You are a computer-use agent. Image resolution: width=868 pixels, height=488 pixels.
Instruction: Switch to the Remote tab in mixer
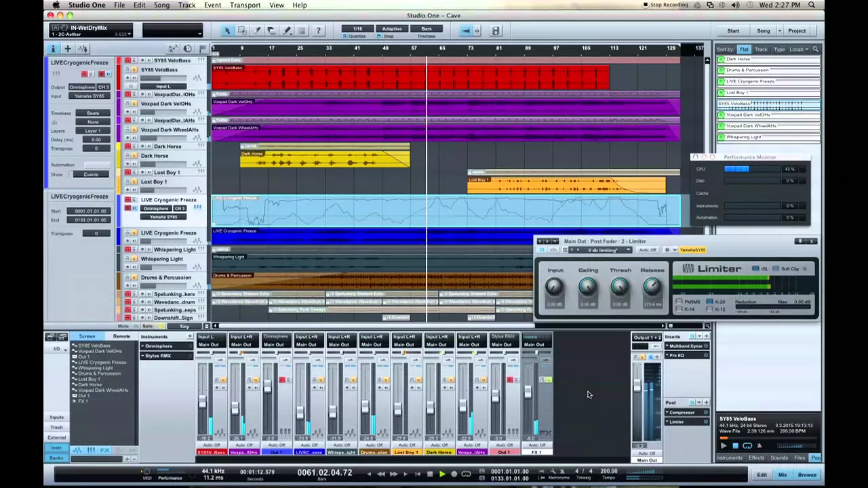(121, 336)
